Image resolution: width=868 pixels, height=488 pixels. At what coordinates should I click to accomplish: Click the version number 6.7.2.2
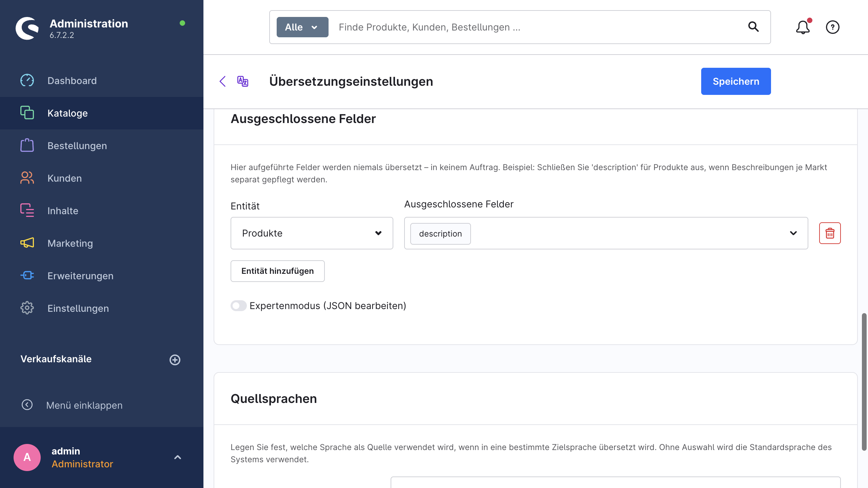click(62, 35)
